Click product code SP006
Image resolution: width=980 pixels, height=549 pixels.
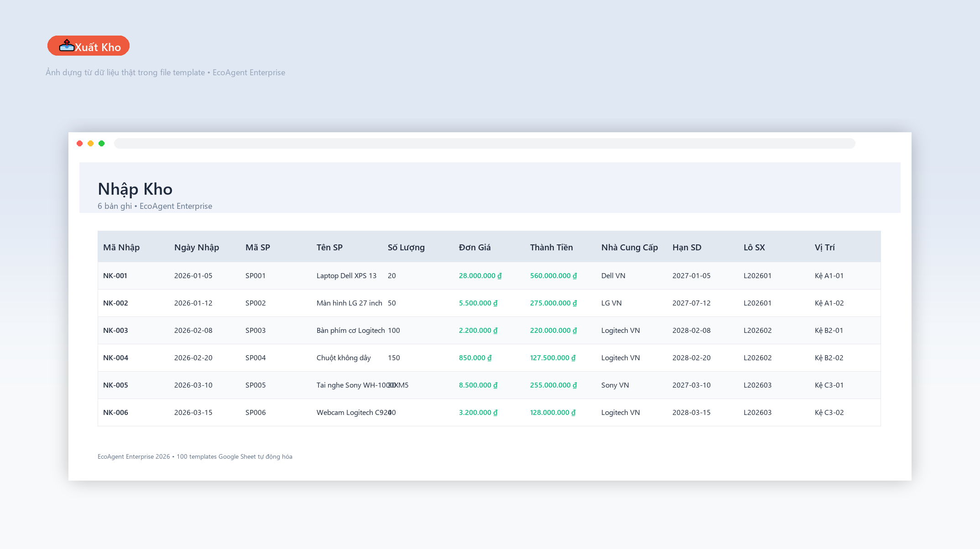point(255,412)
